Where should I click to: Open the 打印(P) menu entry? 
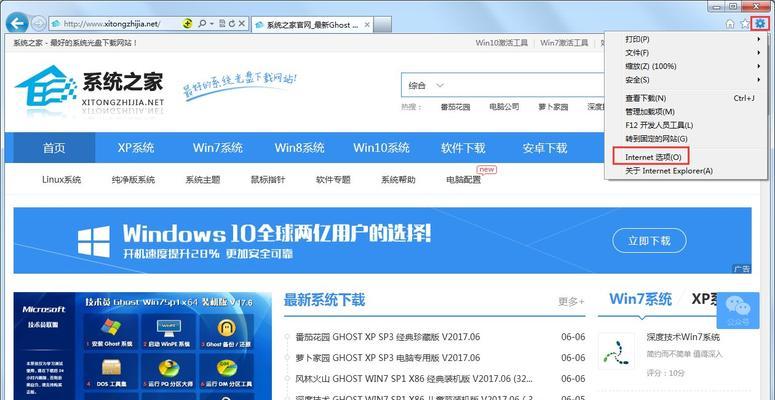tap(686, 39)
